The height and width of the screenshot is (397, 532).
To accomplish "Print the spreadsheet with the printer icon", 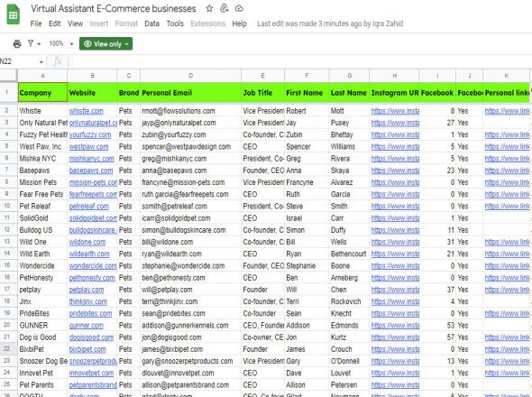I will [x=17, y=44].
